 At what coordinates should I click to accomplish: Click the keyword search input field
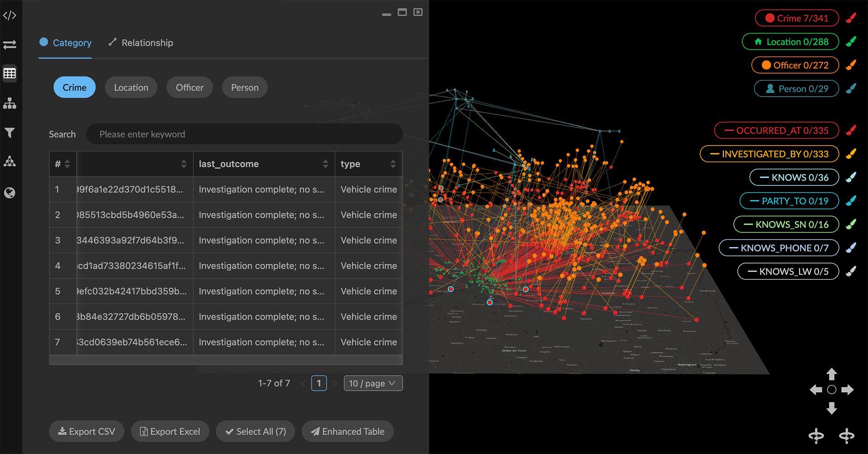click(x=244, y=134)
